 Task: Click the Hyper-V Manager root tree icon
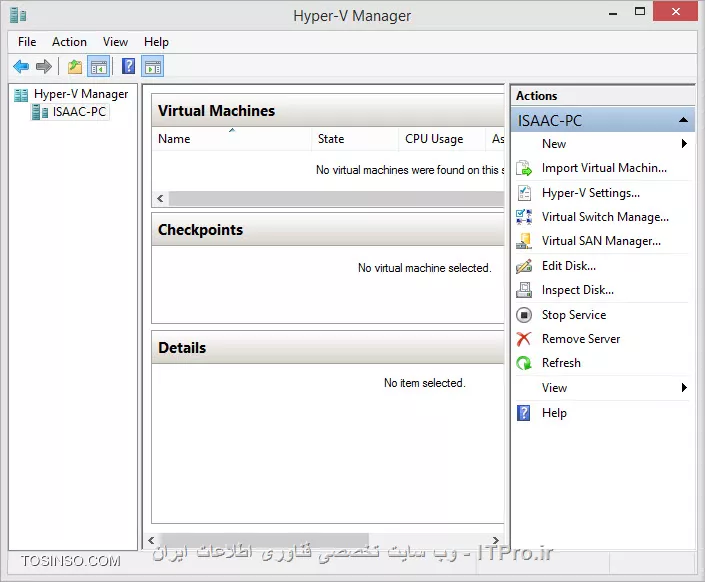pos(21,95)
